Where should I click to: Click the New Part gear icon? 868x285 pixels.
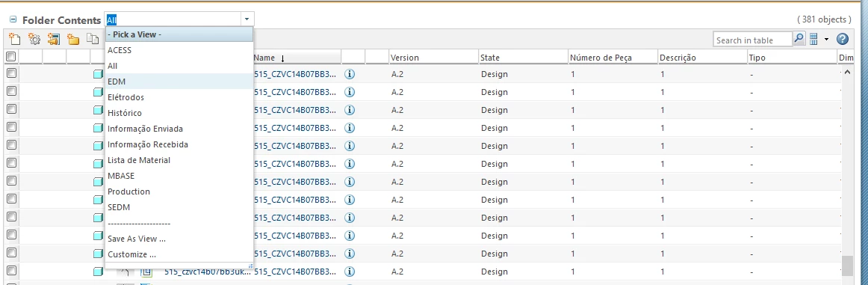(34, 39)
